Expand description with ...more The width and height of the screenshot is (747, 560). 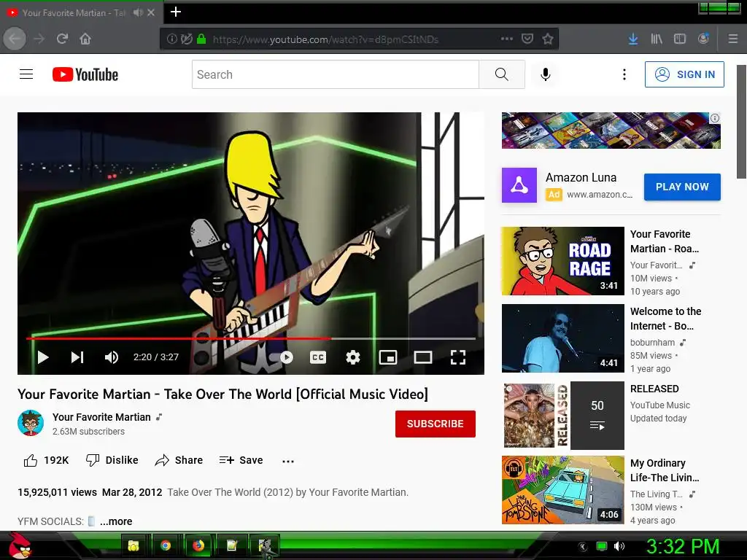point(116,521)
